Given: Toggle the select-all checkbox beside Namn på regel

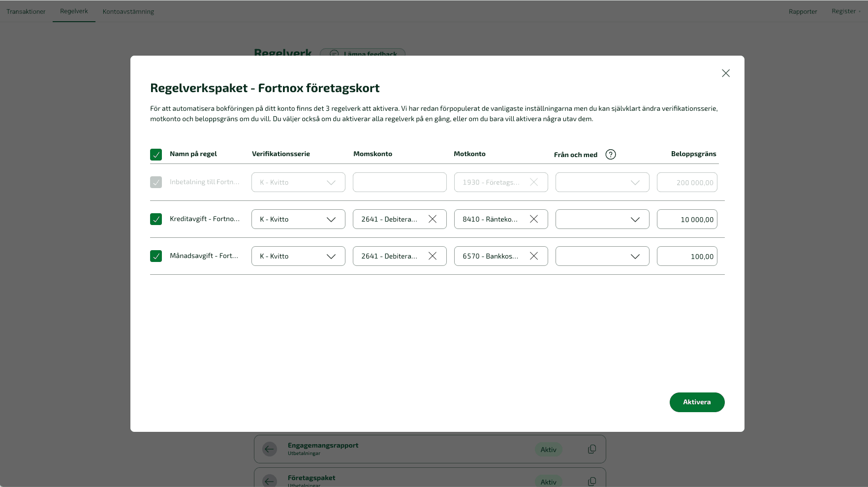Looking at the screenshot, I should (x=156, y=154).
